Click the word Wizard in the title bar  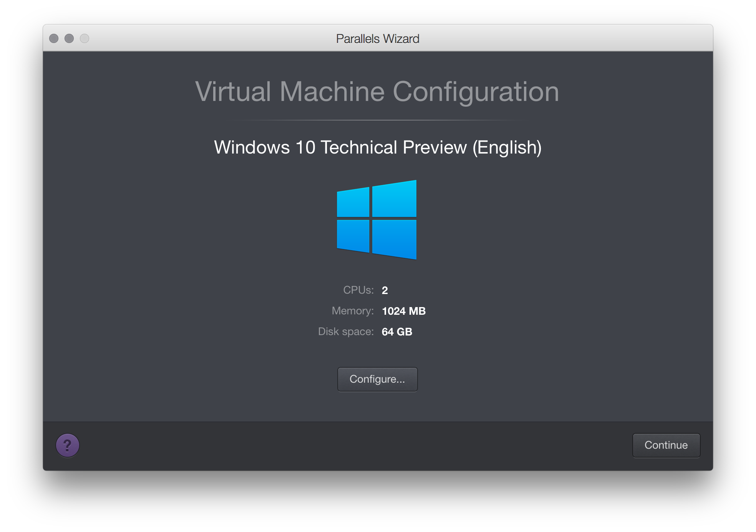pyautogui.click(x=401, y=39)
